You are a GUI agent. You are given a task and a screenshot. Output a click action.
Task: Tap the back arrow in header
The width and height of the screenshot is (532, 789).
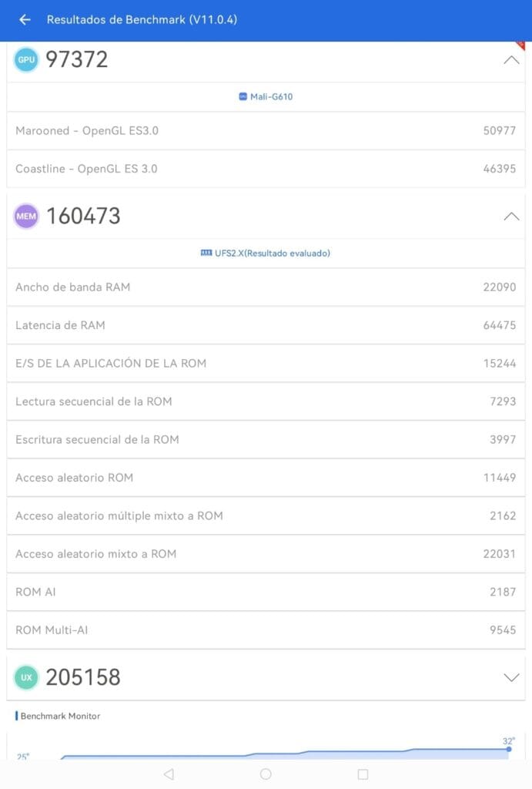[x=25, y=20]
